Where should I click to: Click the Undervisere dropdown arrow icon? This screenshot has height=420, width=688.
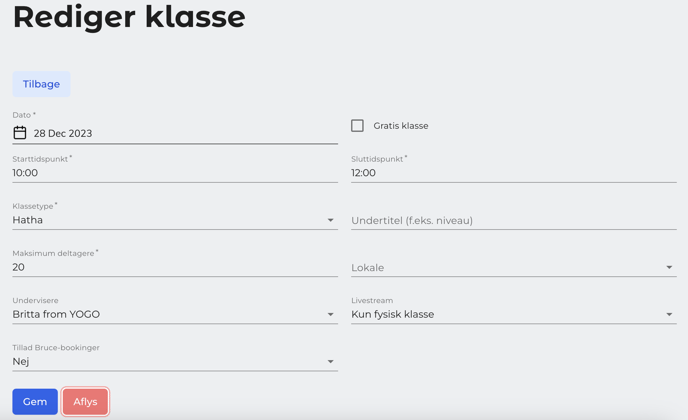pos(330,315)
